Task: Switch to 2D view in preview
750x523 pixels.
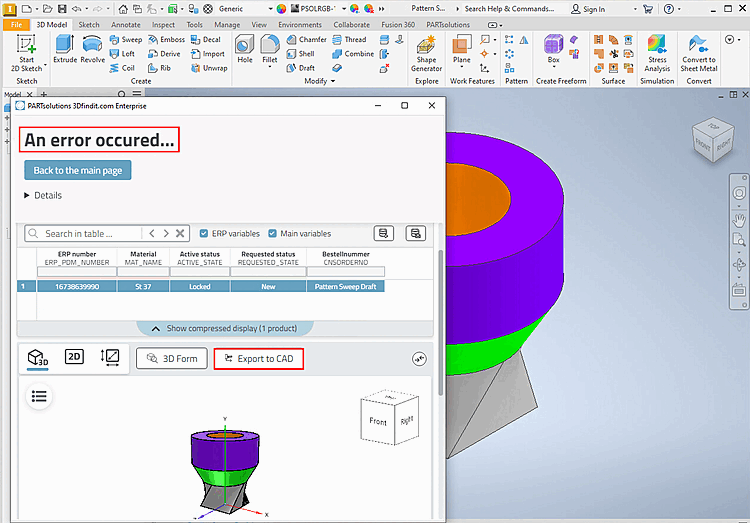Action: [x=74, y=356]
